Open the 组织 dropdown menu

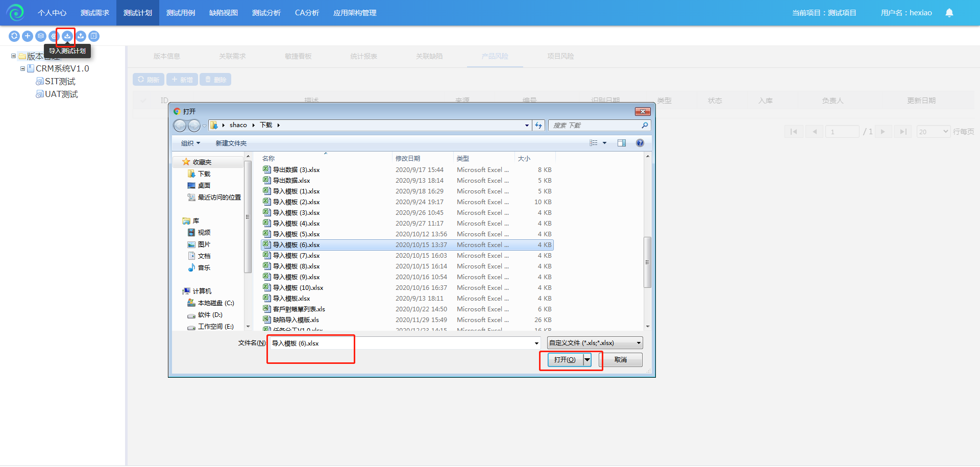pyautogui.click(x=190, y=143)
